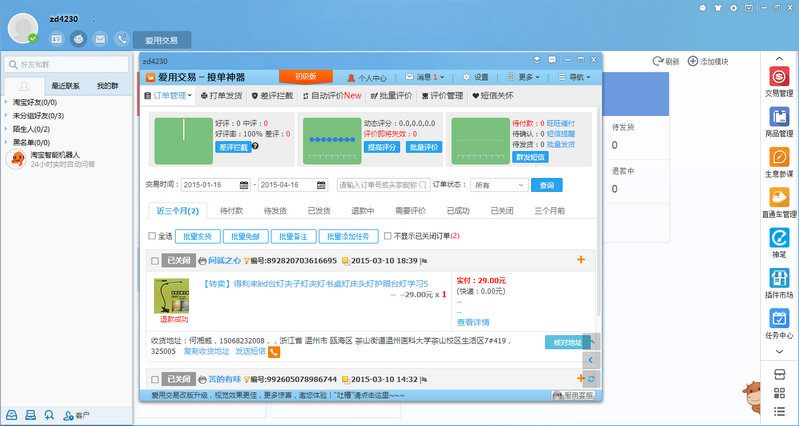This screenshot has width=799, height=426.
Task: Expand 黑名单(0/0) group
Action: [x=6, y=142]
